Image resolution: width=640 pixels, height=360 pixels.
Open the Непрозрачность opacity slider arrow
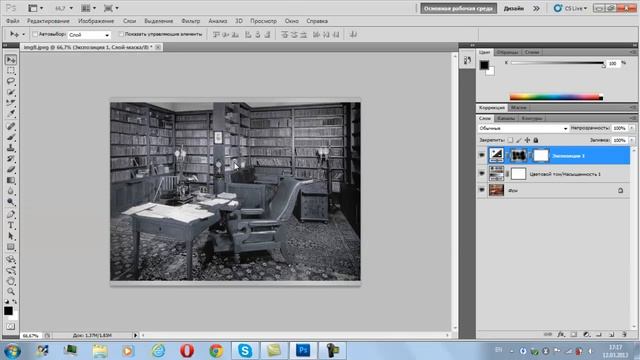coord(632,128)
